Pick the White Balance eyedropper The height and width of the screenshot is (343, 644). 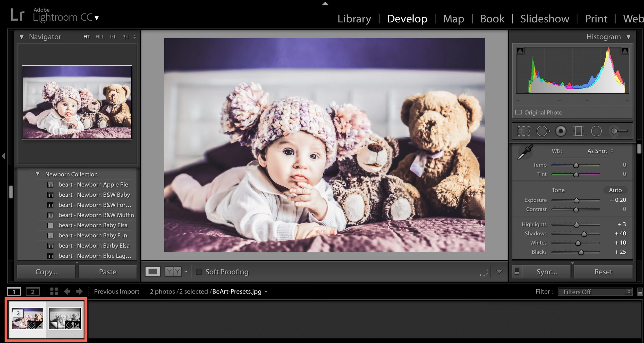525,152
